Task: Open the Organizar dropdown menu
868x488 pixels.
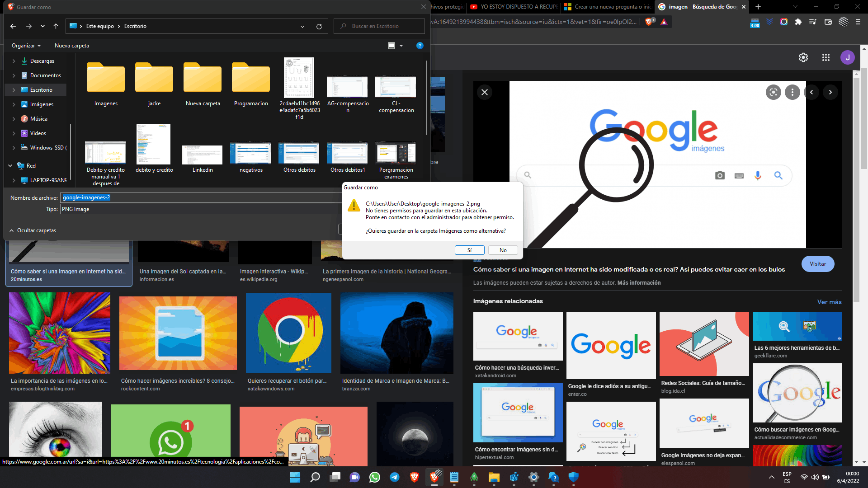Action: pos(26,46)
